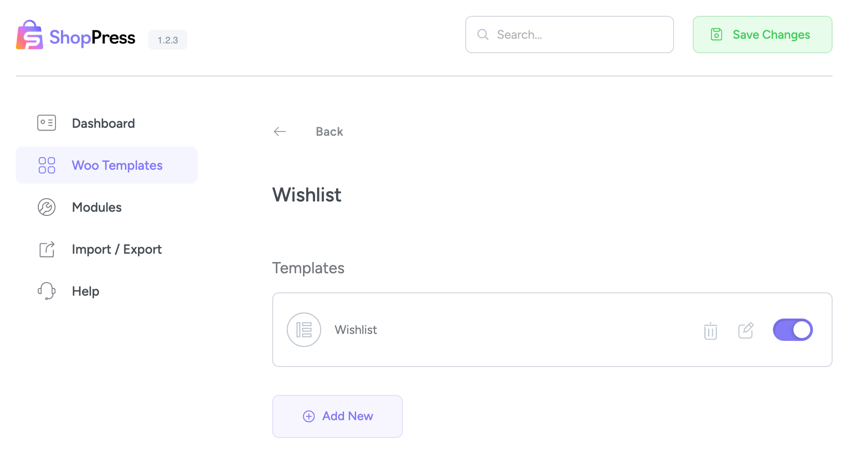Open the Dashboard menu item
The image size is (868, 457).
click(103, 123)
